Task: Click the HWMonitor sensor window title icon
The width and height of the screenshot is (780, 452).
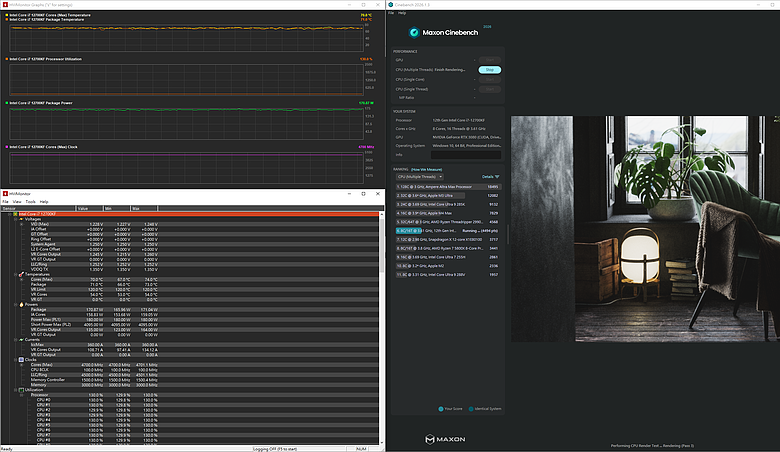Action: [x=5, y=193]
